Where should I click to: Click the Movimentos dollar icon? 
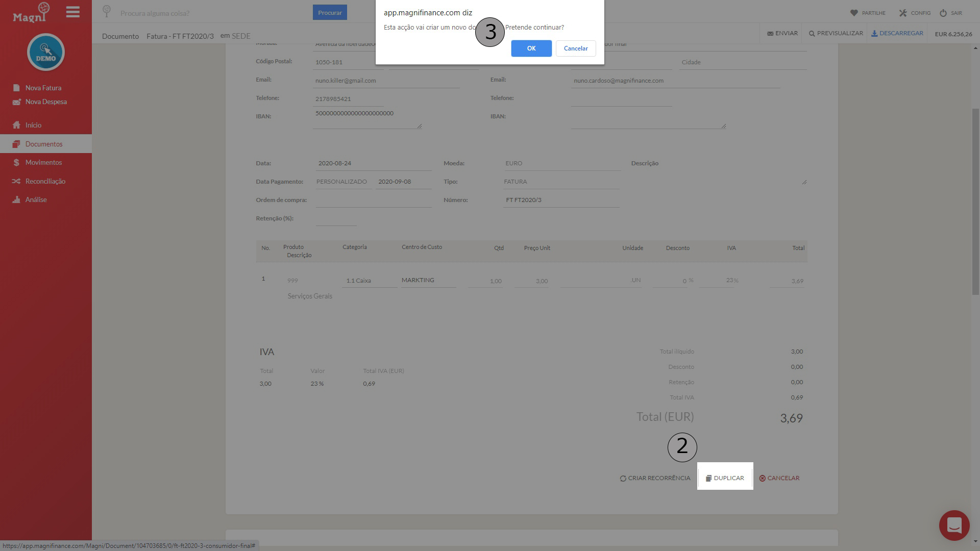pyautogui.click(x=16, y=162)
